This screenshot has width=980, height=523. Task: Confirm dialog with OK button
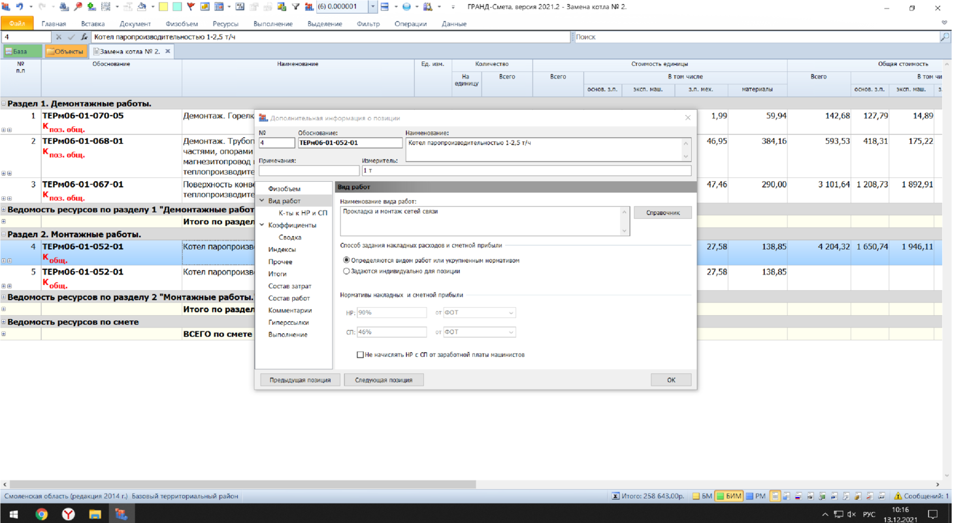click(x=671, y=380)
